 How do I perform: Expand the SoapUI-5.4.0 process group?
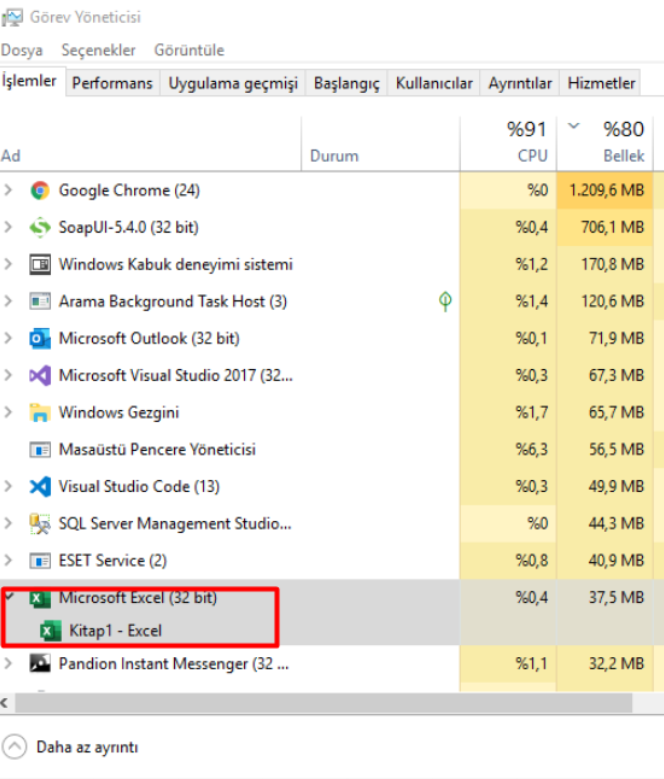(x=8, y=227)
